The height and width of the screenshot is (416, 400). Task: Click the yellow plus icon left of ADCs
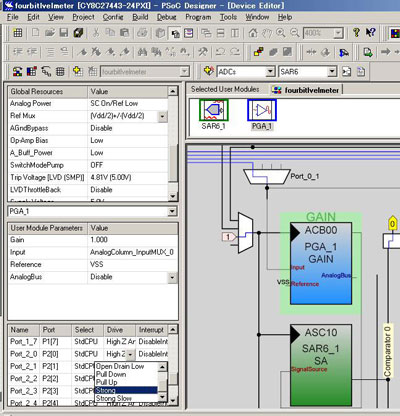click(x=209, y=71)
